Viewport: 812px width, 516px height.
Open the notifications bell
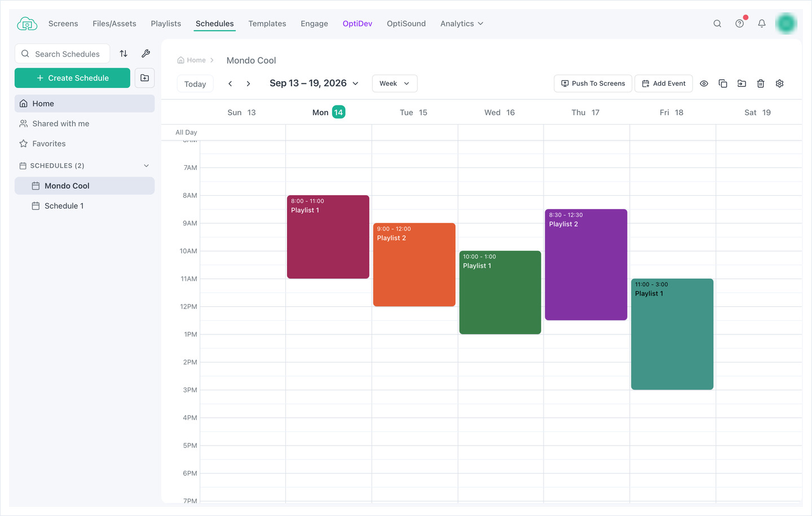coord(762,24)
